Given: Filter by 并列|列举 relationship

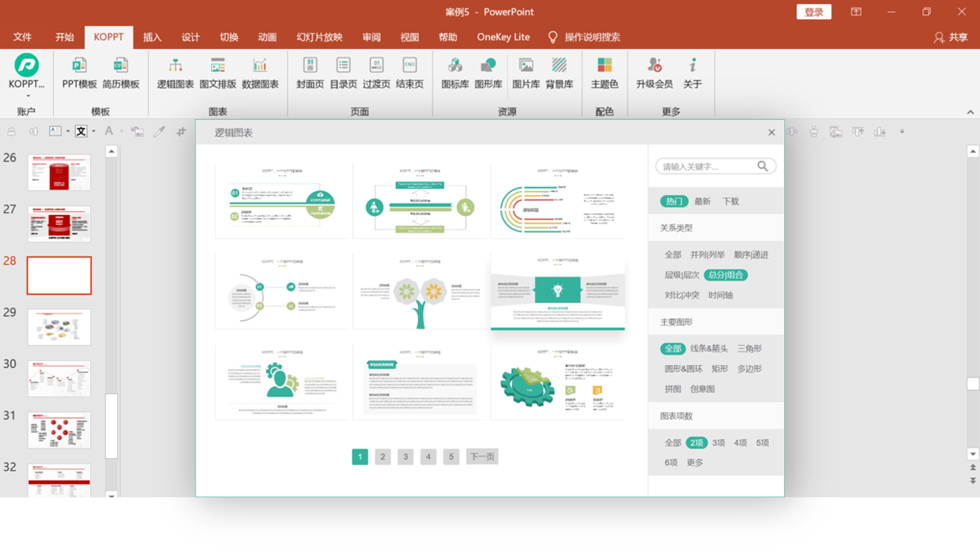Looking at the screenshot, I should 707,255.
